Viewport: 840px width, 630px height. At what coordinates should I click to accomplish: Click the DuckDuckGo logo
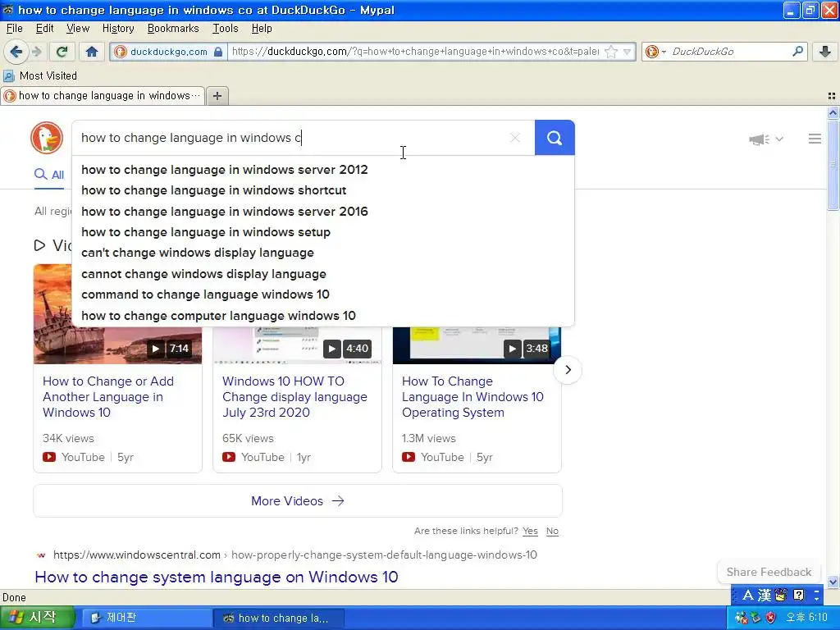click(x=47, y=138)
